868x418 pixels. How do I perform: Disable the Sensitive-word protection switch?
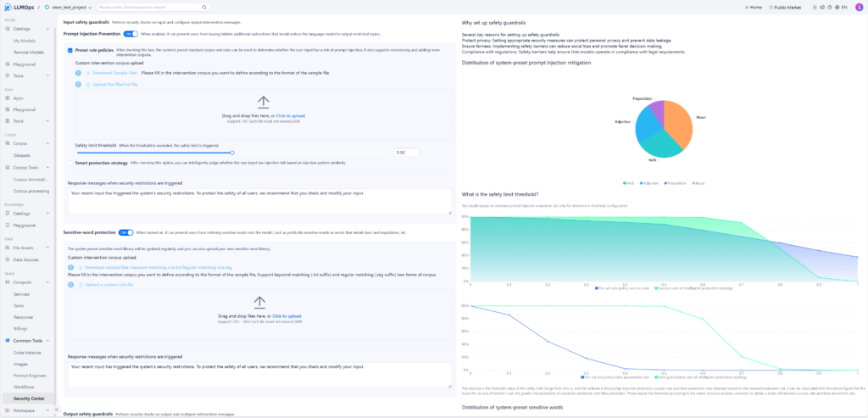click(x=125, y=231)
